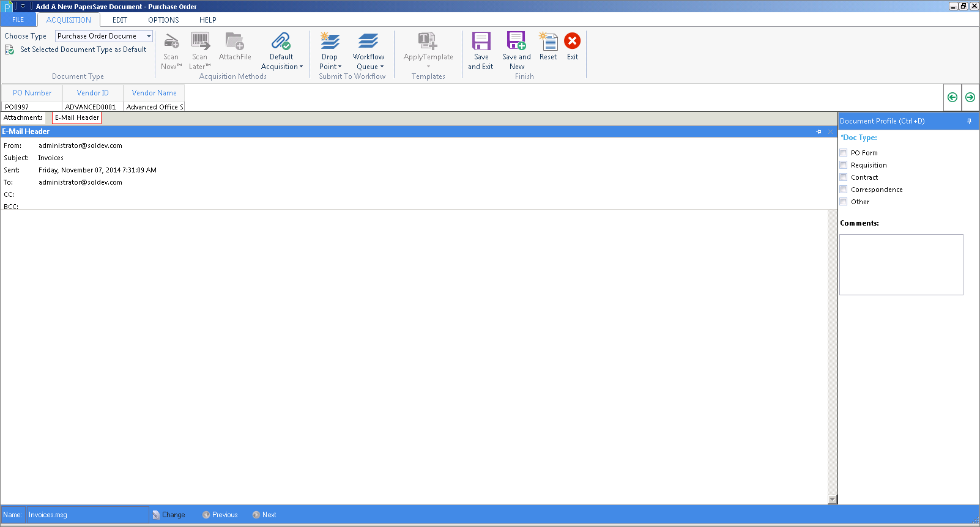Click the PaperSave application logo icon

[x=7, y=7]
